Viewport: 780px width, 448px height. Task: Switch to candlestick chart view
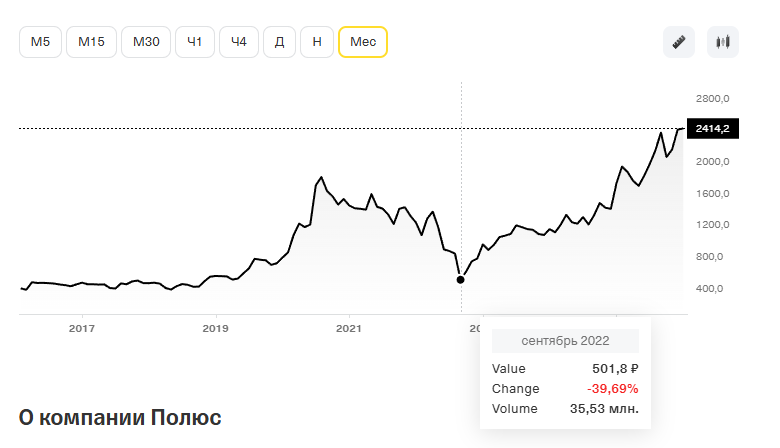pyautogui.click(x=722, y=42)
